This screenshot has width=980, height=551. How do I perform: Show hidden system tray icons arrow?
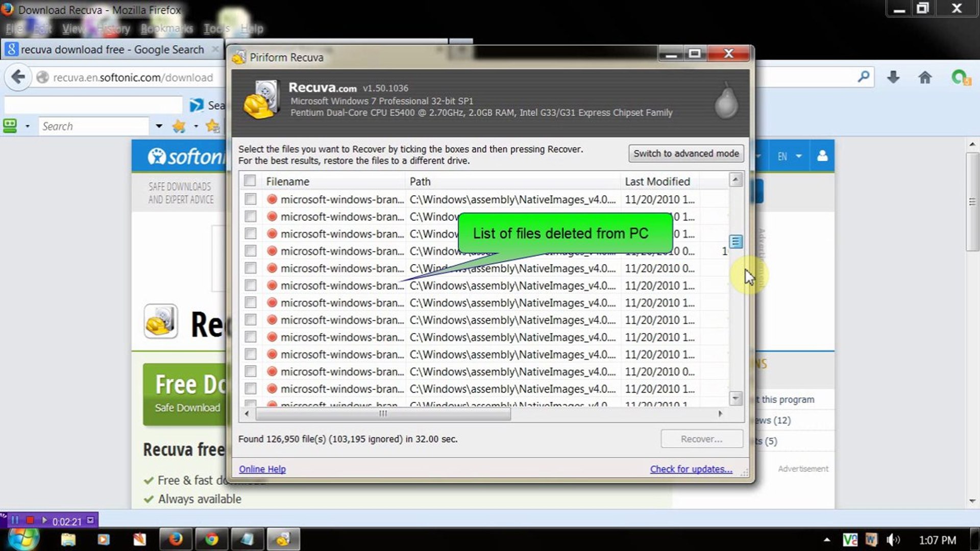coord(827,539)
